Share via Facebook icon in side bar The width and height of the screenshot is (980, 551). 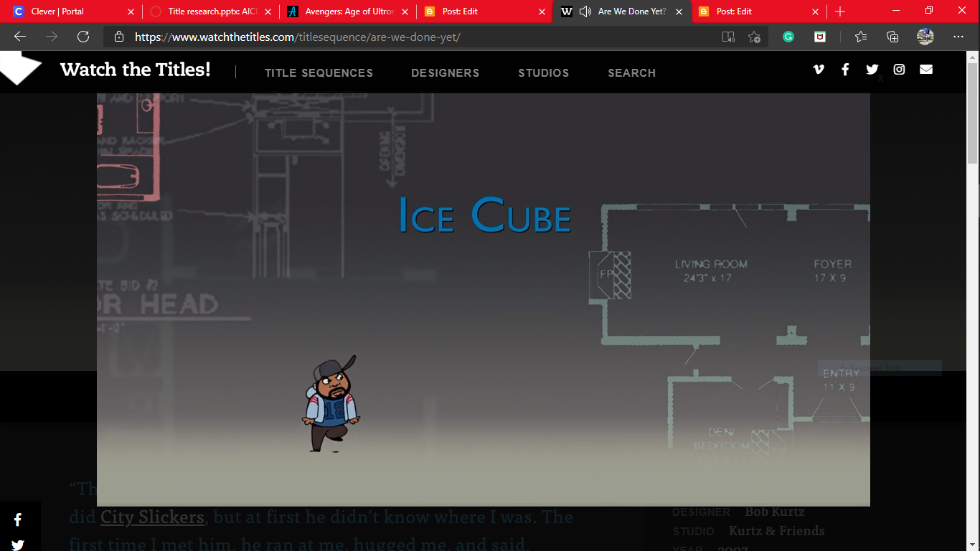18,519
